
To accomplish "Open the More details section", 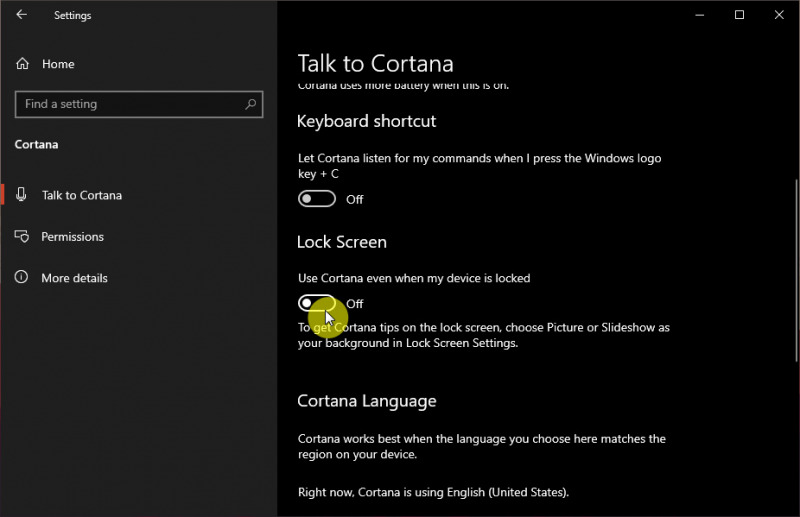I will point(74,278).
